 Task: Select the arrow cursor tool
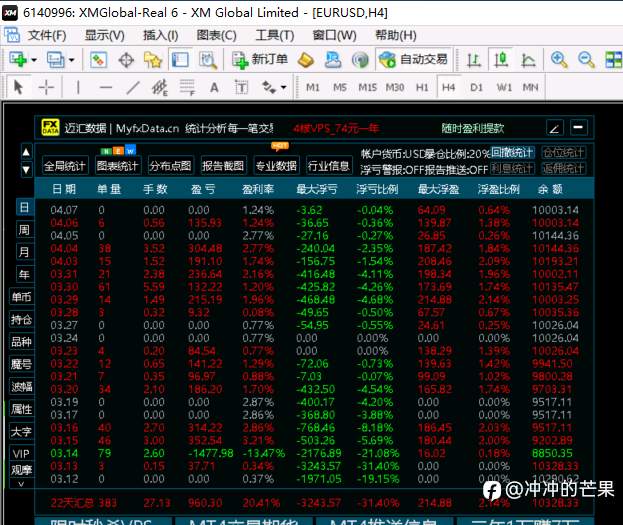18,87
